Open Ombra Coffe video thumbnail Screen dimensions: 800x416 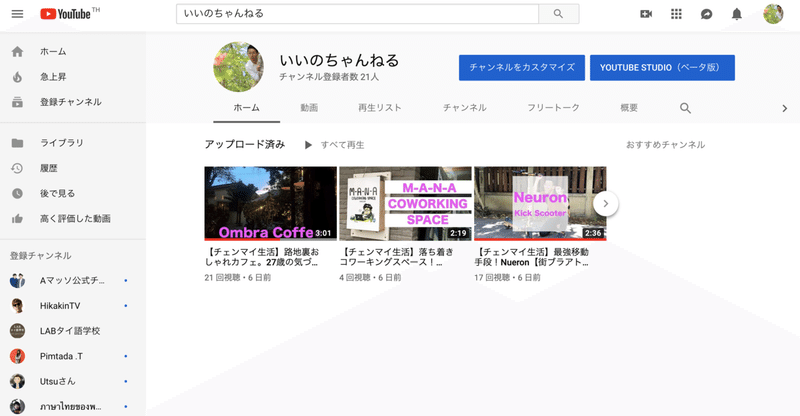click(x=270, y=203)
